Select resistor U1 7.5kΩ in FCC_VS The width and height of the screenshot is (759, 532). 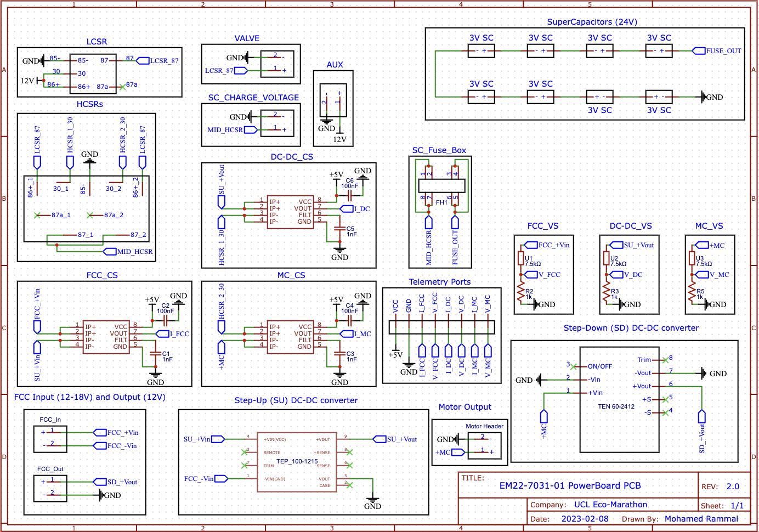pos(521,259)
